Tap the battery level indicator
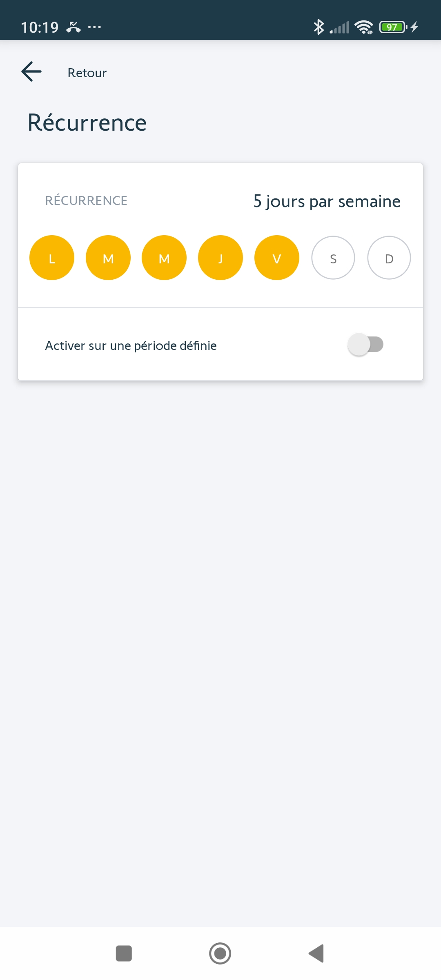The image size is (441, 980). pos(393,27)
